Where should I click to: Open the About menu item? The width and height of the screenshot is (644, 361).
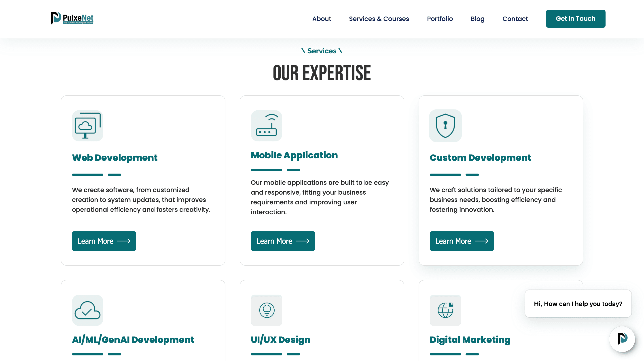coord(322,19)
